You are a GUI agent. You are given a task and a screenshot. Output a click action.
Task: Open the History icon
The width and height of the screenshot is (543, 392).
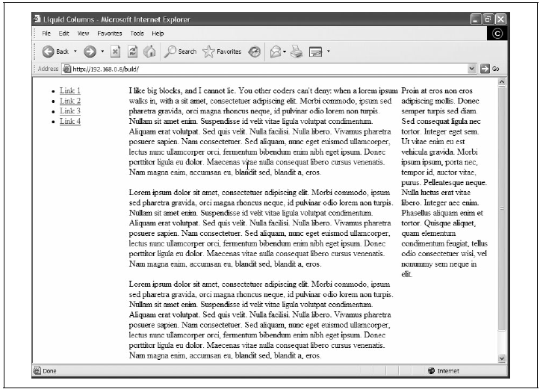tap(254, 52)
